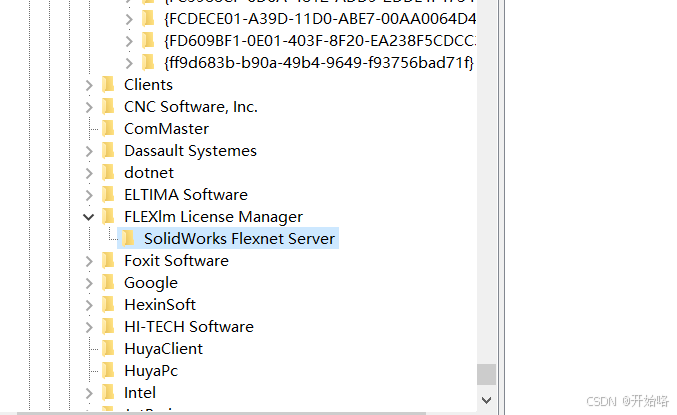This screenshot has width=677, height=415.
Task: Select the Google key label
Action: tap(151, 283)
